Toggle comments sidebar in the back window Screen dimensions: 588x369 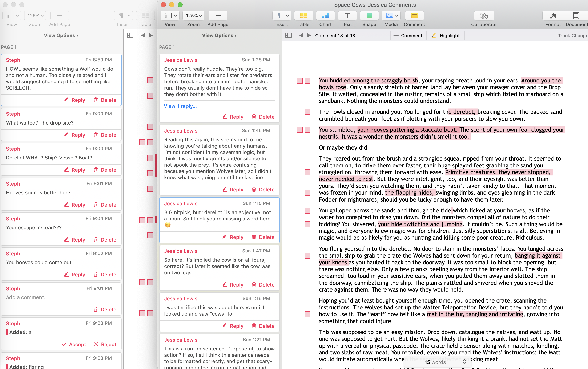click(130, 35)
